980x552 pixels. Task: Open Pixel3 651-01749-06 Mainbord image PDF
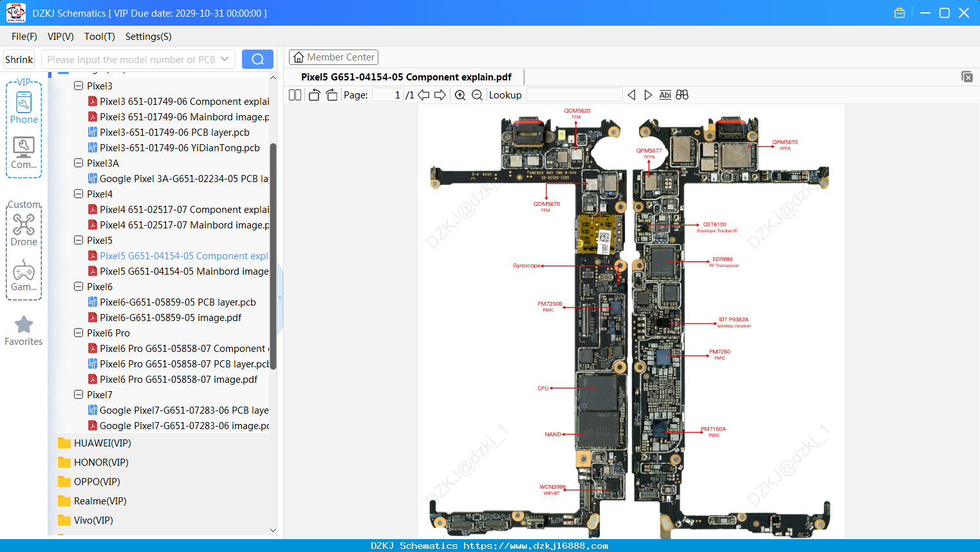pyautogui.click(x=178, y=117)
